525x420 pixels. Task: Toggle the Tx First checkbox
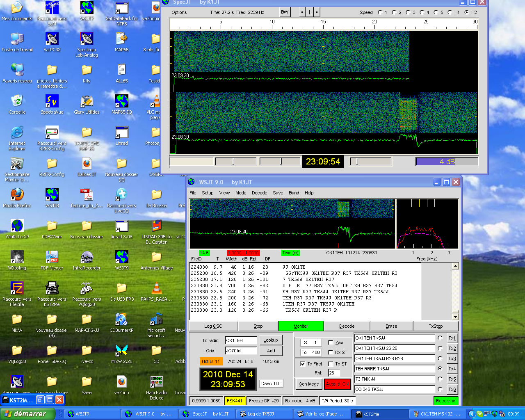(x=303, y=364)
